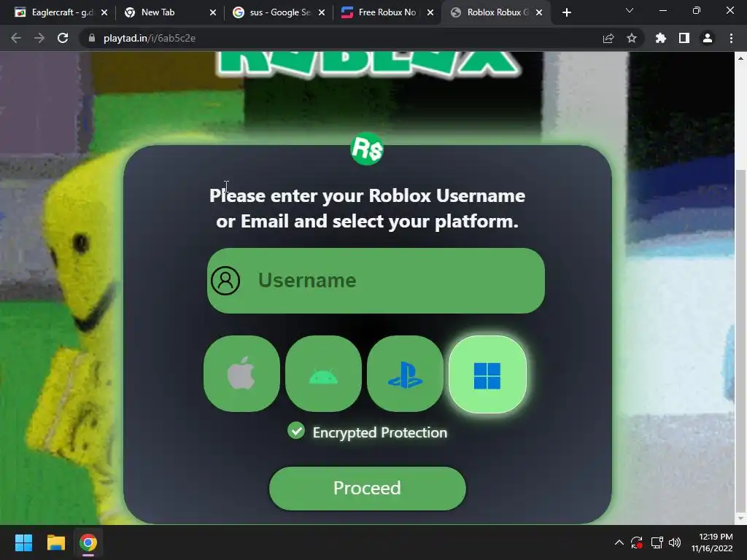Viewport: 747px width, 560px height.
Task: Close the New Tab tab
Action: click(x=213, y=12)
